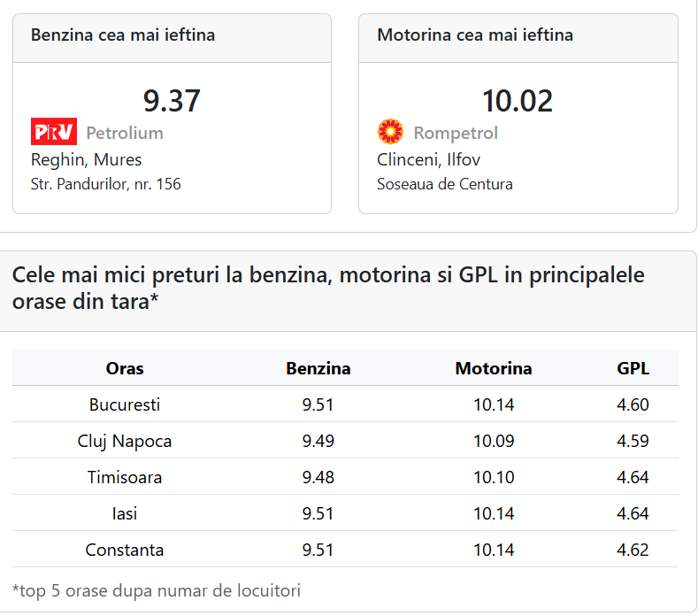
Task: Open the Petrolium station name
Action: 125,133
